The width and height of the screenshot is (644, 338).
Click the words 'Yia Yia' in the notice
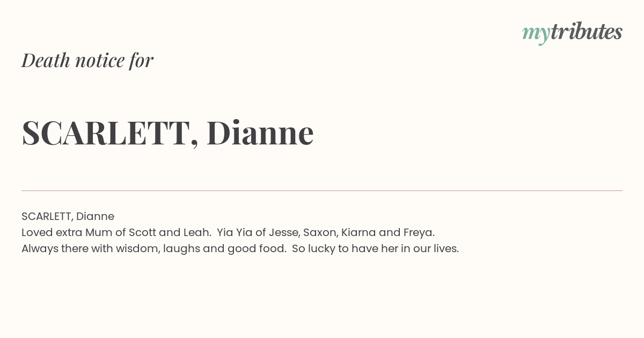tap(235, 232)
